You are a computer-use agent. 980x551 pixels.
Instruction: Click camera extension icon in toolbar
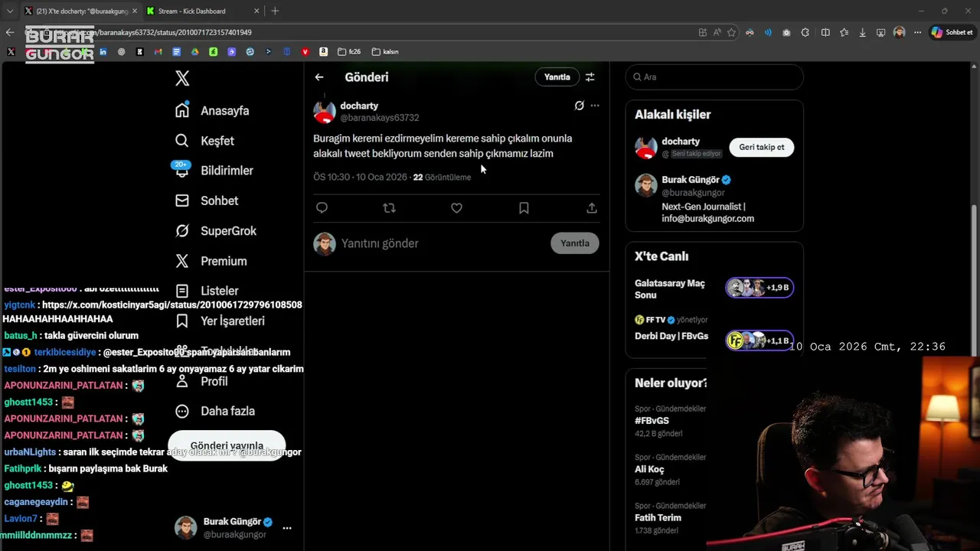click(786, 32)
